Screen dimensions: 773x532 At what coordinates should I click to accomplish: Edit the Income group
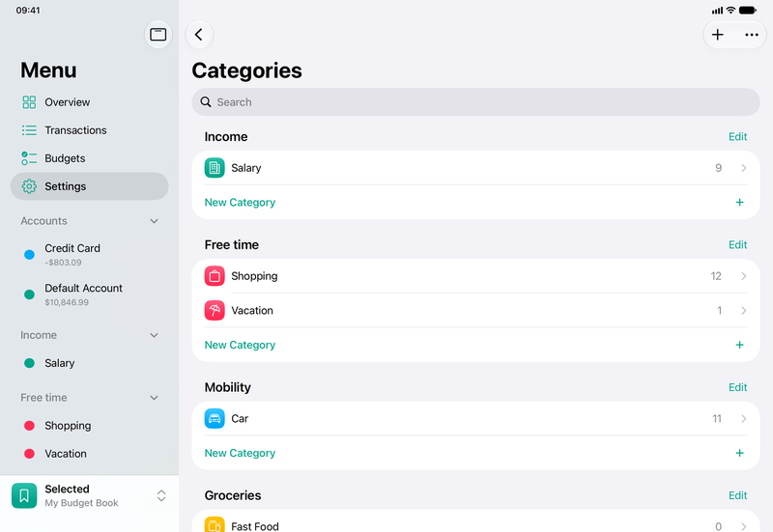coord(737,136)
